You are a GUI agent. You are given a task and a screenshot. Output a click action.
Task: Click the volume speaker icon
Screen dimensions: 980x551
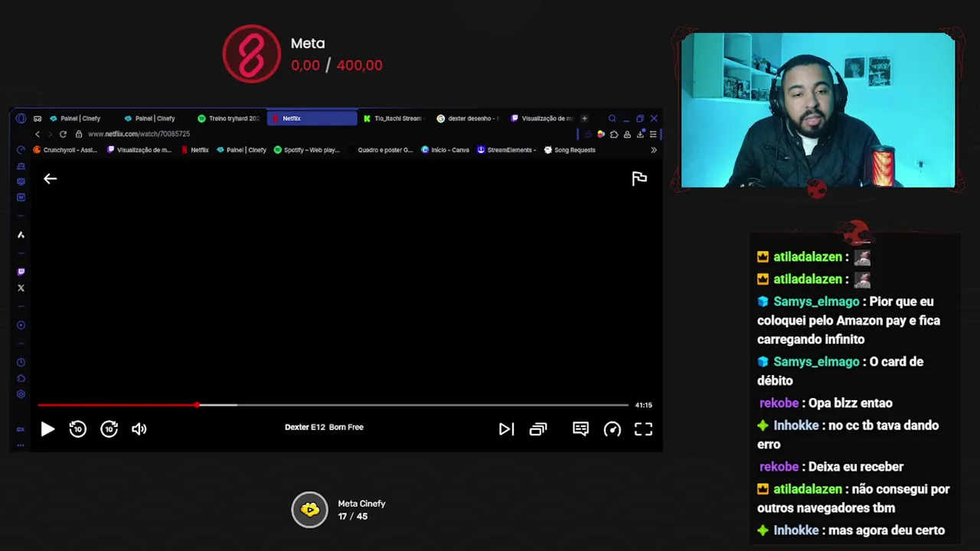139,429
